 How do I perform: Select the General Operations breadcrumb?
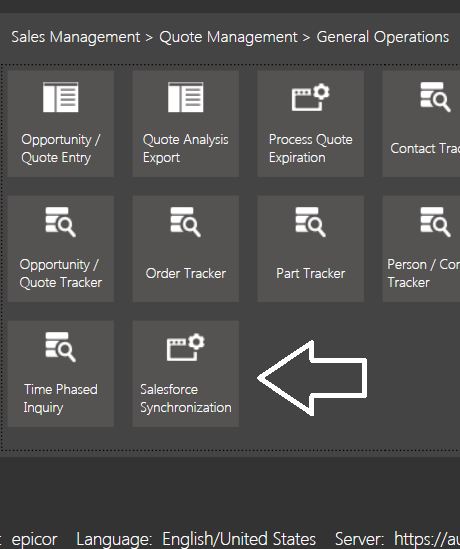click(383, 37)
